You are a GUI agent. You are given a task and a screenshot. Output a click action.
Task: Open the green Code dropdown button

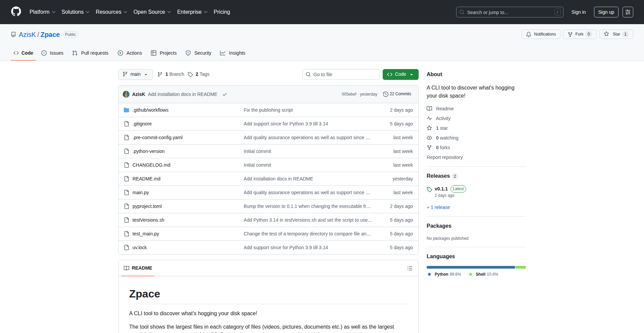(400, 74)
